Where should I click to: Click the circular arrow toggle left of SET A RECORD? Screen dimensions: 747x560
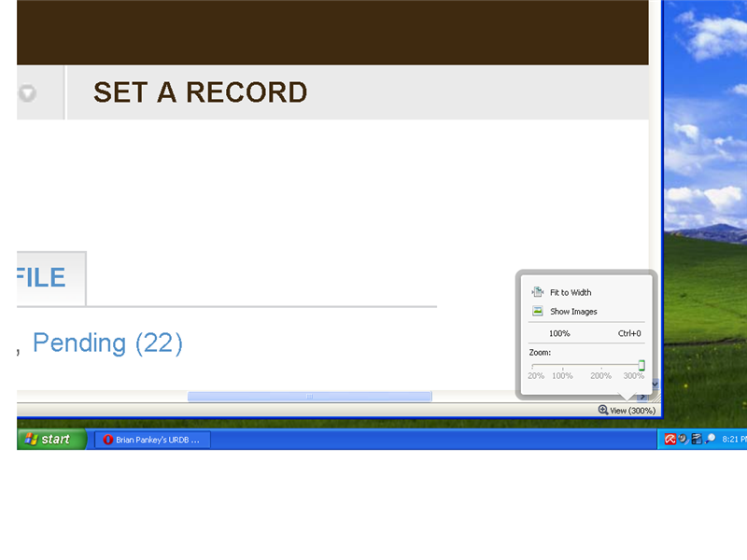pyautogui.click(x=26, y=93)
